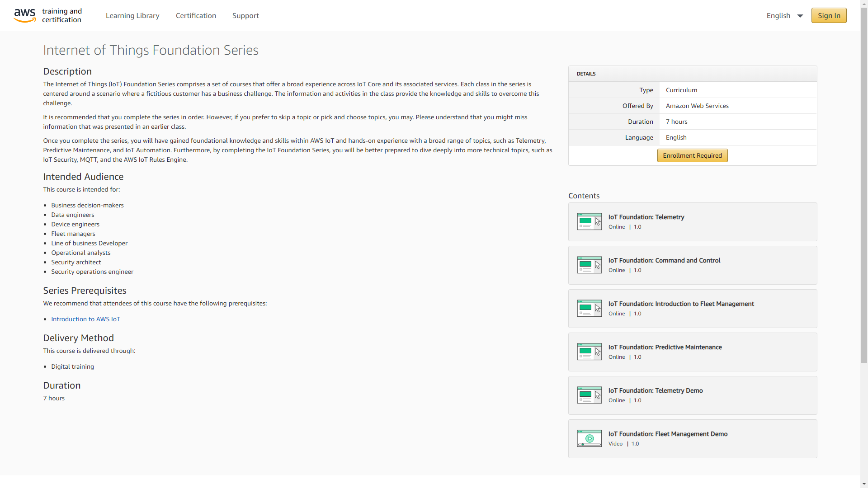The height and width of the screenshot is (488, 868).
Task: Click the Command and Control course icon
Action: 589,265
